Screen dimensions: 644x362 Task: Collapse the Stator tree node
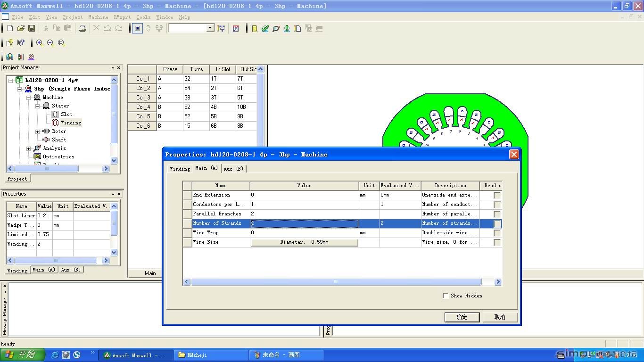[x=37, y=106]
